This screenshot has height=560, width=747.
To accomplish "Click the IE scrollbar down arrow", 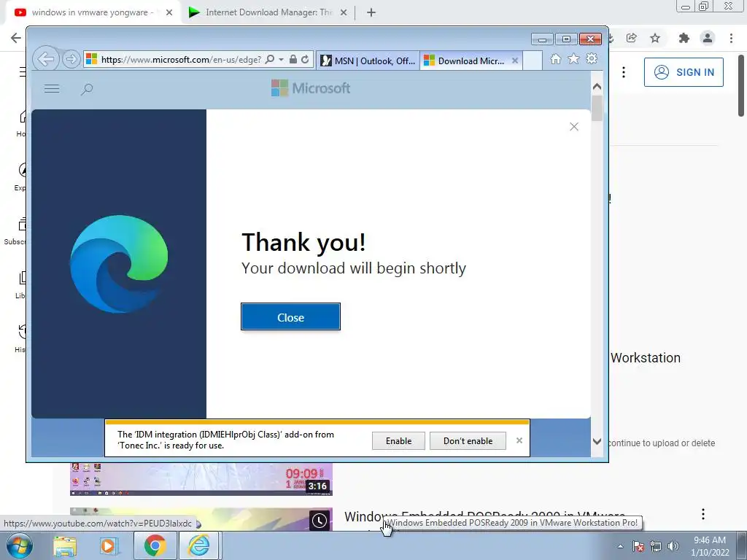I will click(x=597, y=441).
